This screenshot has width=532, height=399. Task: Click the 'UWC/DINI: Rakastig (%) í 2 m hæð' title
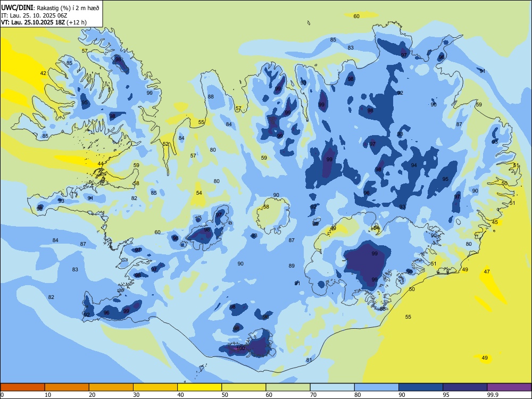50,7
